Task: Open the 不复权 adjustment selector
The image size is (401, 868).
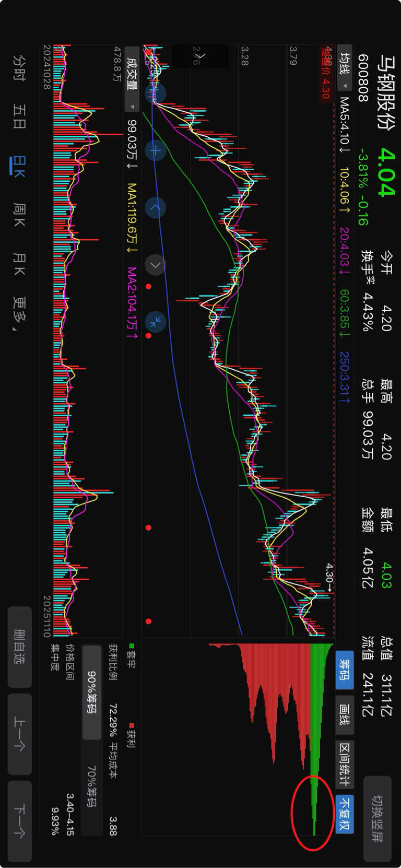Action: 345,813
